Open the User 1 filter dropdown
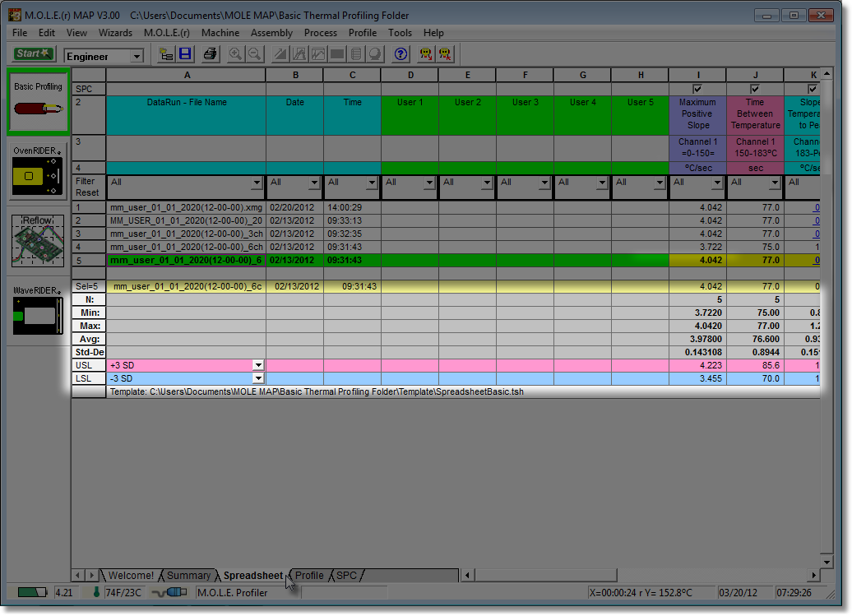 430,183
